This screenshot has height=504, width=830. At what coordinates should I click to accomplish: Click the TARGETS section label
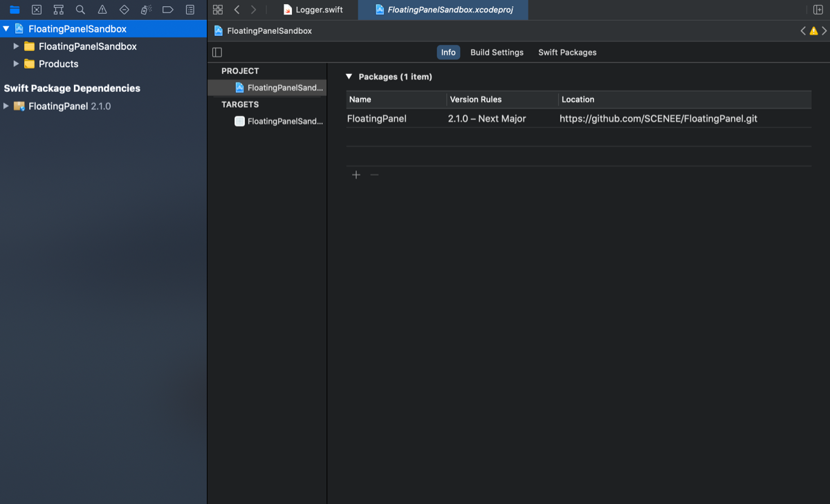240,104
